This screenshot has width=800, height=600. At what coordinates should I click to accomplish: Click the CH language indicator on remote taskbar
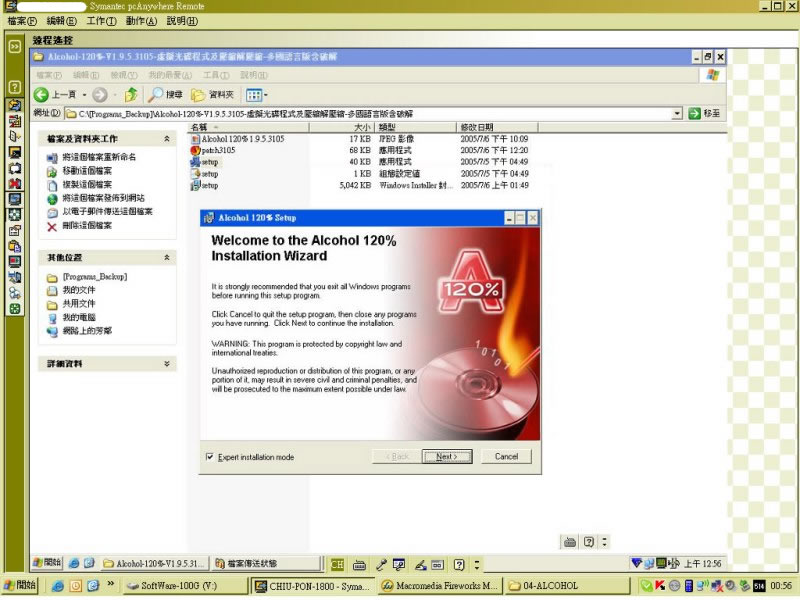(x=337, y=564)
